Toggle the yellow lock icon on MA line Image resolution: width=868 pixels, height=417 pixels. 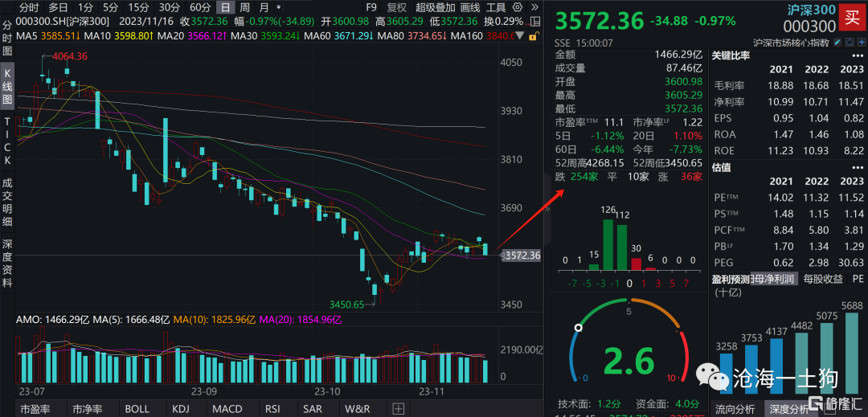[533, 36]
